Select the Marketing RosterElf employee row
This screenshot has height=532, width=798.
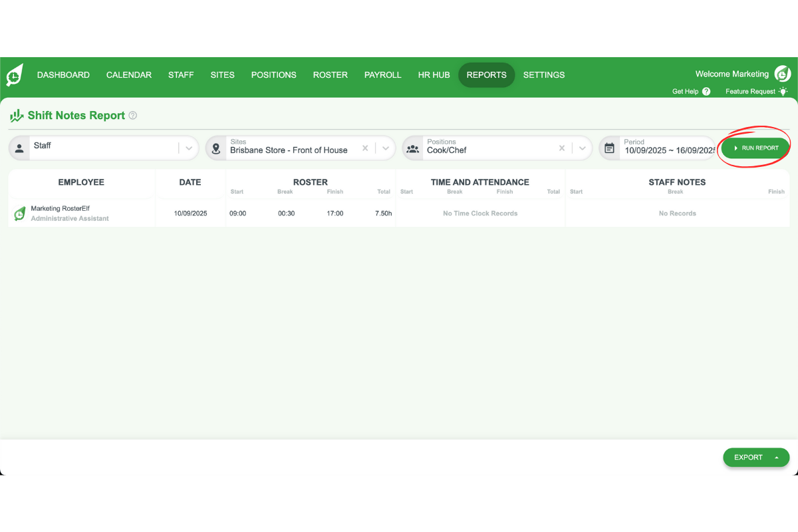(82, 213)
